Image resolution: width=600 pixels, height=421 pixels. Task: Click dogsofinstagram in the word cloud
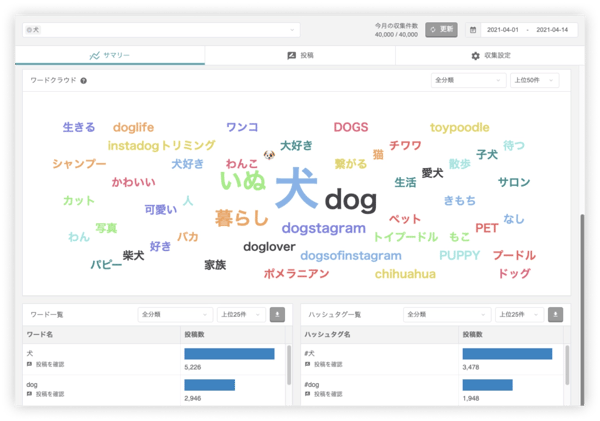click(x=351, y=255)
